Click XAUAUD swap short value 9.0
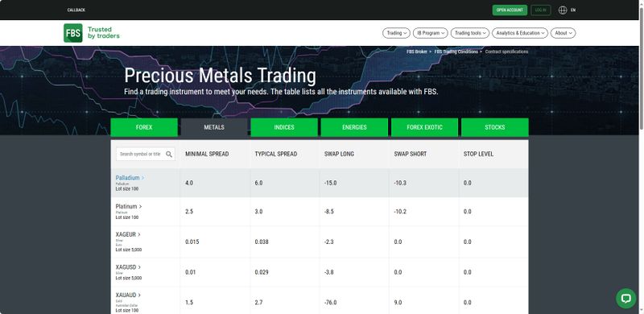This screenshot has width=644, height=314. click(x=398, y=303)
